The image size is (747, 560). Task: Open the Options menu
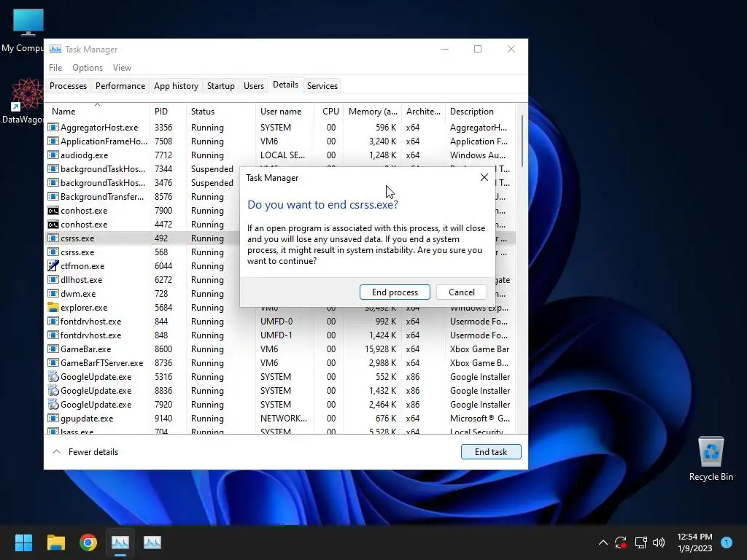tap(88, 68)
